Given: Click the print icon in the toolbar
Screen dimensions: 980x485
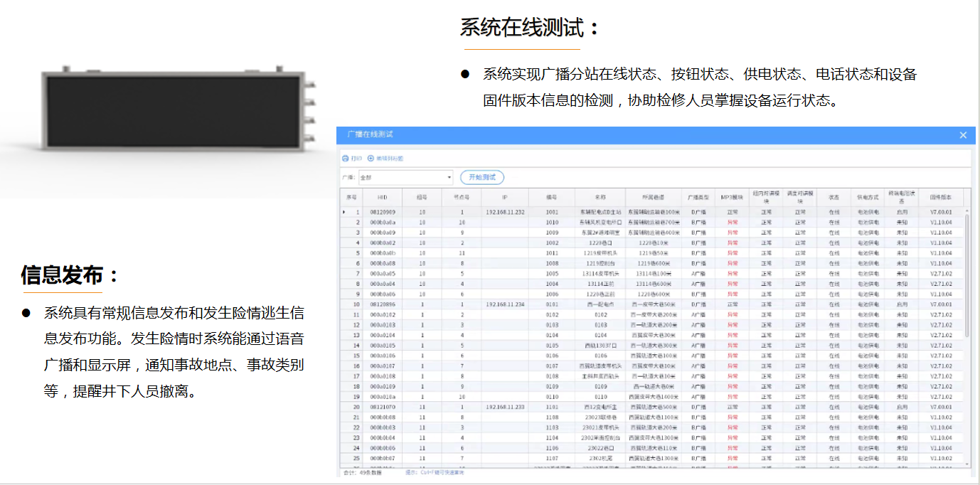Looking at the screenshot, I should coord(346,158).
